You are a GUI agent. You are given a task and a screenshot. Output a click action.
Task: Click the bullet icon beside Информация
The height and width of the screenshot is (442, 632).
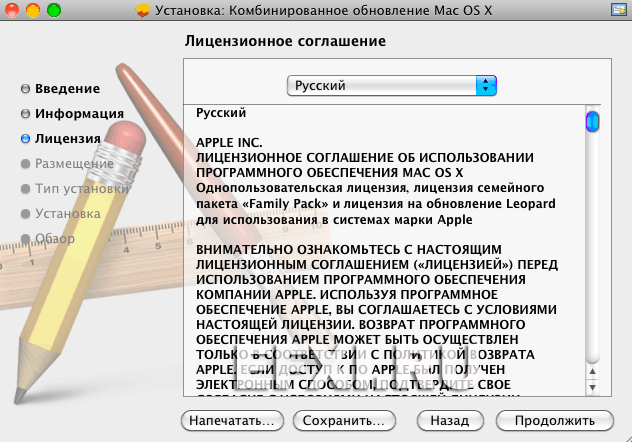(x=25, y=114)
